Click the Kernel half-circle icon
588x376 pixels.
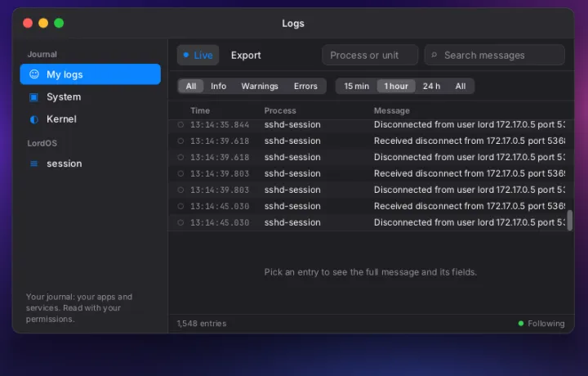[34, 119]
